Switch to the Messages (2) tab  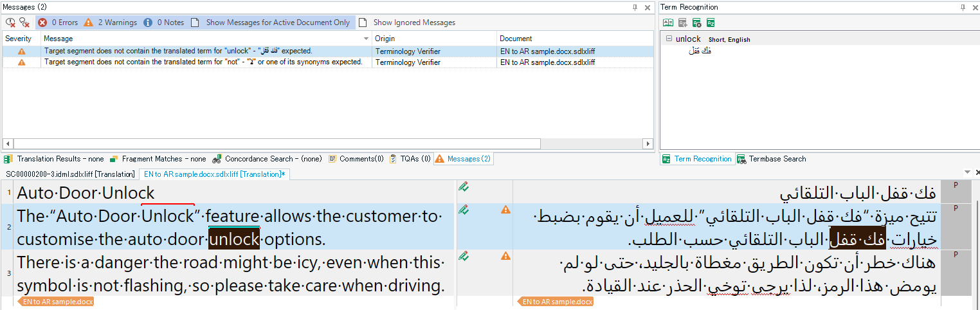pyautogui.click(x=463, y=159)
